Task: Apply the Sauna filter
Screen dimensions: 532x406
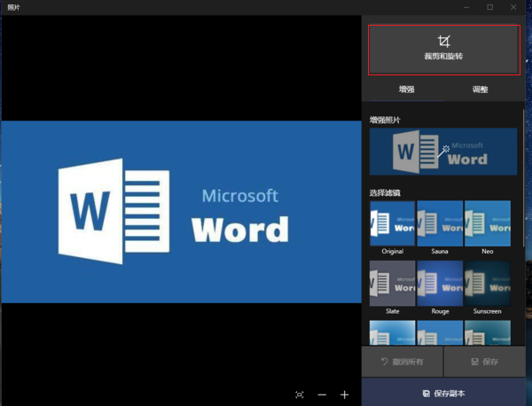Action: (440, 223)
